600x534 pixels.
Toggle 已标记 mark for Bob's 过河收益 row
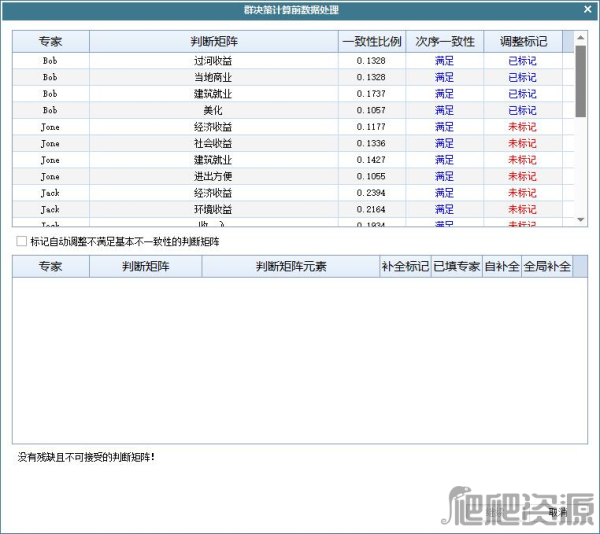(x=522, y=61)
